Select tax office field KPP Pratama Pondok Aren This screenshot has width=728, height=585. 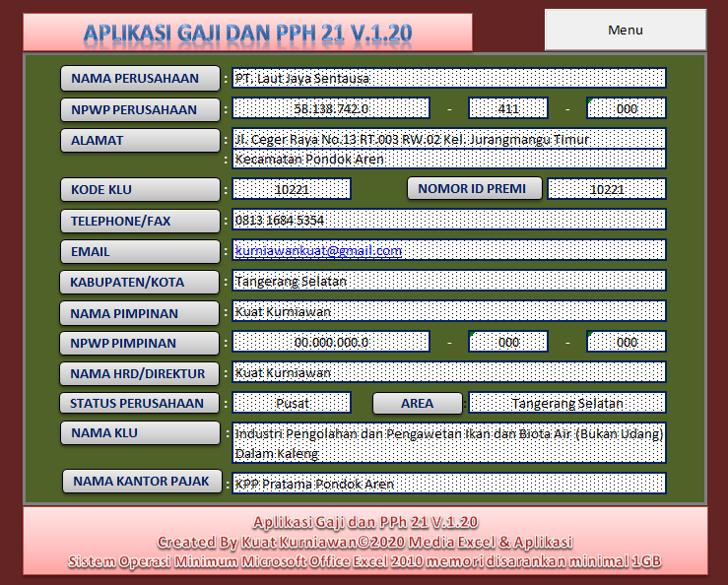(x=449, y=484)
